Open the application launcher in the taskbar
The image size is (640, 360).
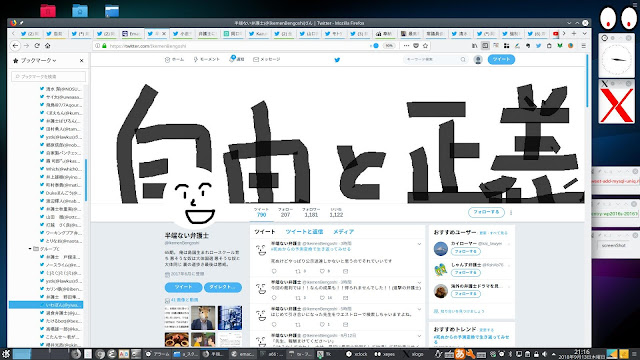click(x=5, y=354)
